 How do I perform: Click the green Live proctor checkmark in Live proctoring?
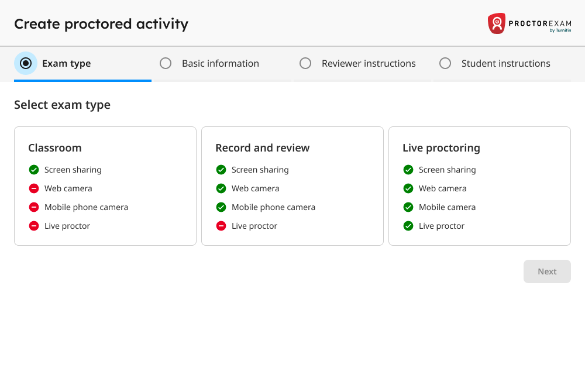408,226
